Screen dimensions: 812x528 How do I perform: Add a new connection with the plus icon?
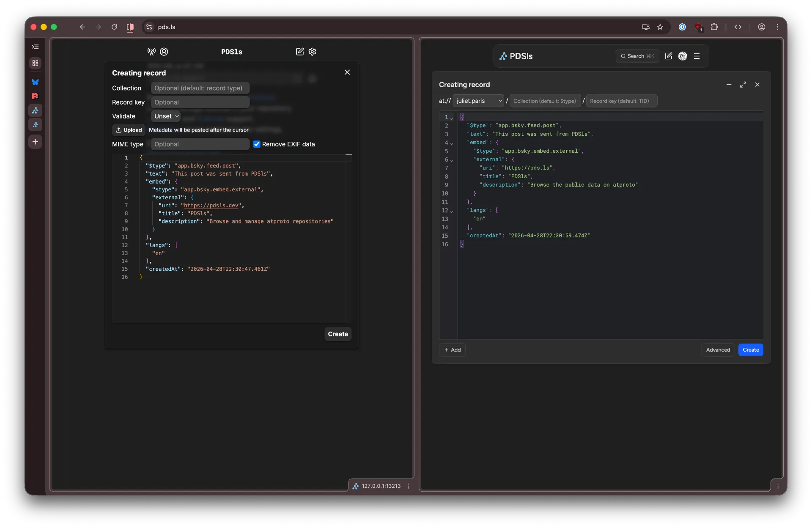[36, 142]
